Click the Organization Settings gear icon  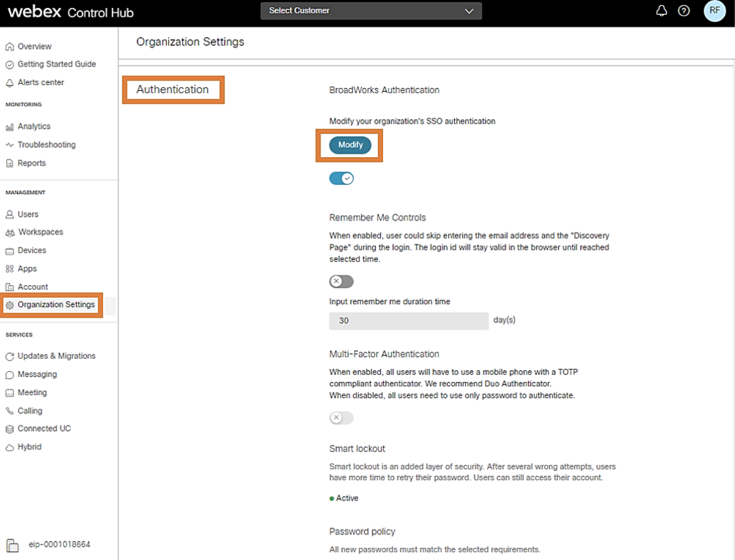(10, 305)
